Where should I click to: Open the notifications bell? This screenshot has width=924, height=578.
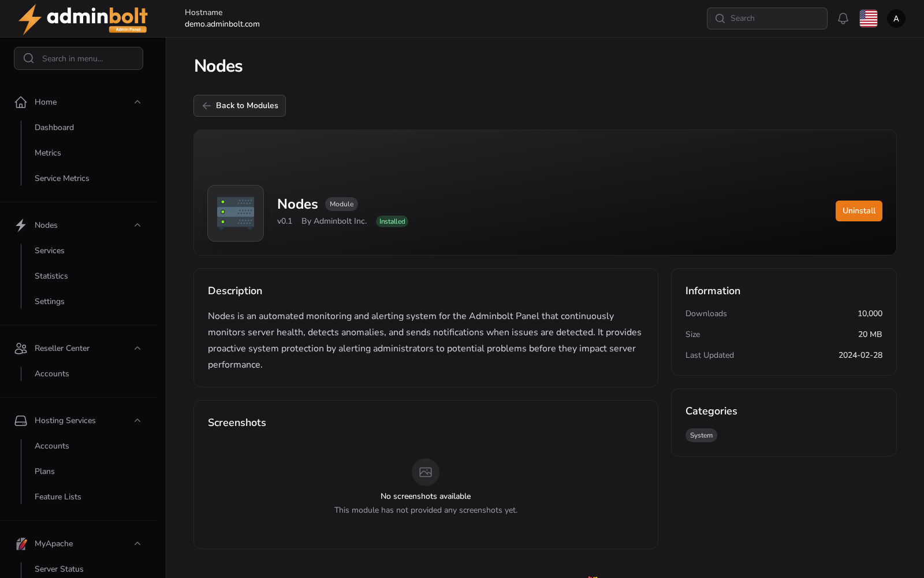tap(843, 18)
